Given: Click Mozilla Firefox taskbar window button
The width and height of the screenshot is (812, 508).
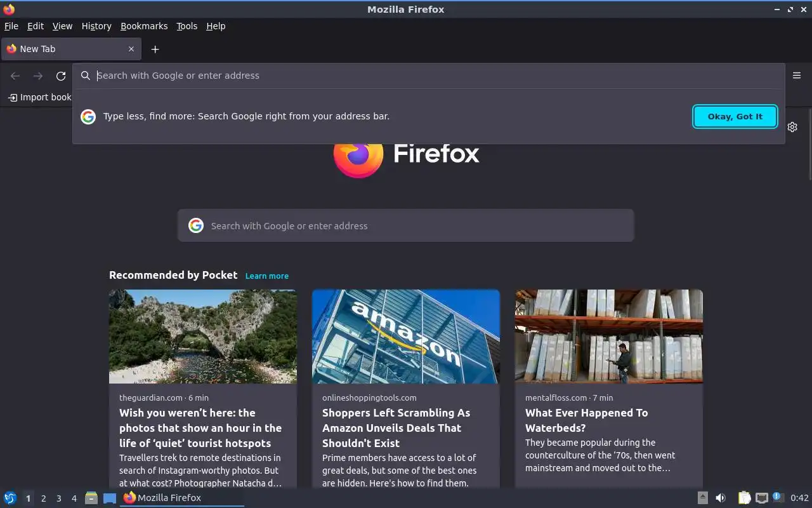Looking at the screenshot, I should [183, 498].
